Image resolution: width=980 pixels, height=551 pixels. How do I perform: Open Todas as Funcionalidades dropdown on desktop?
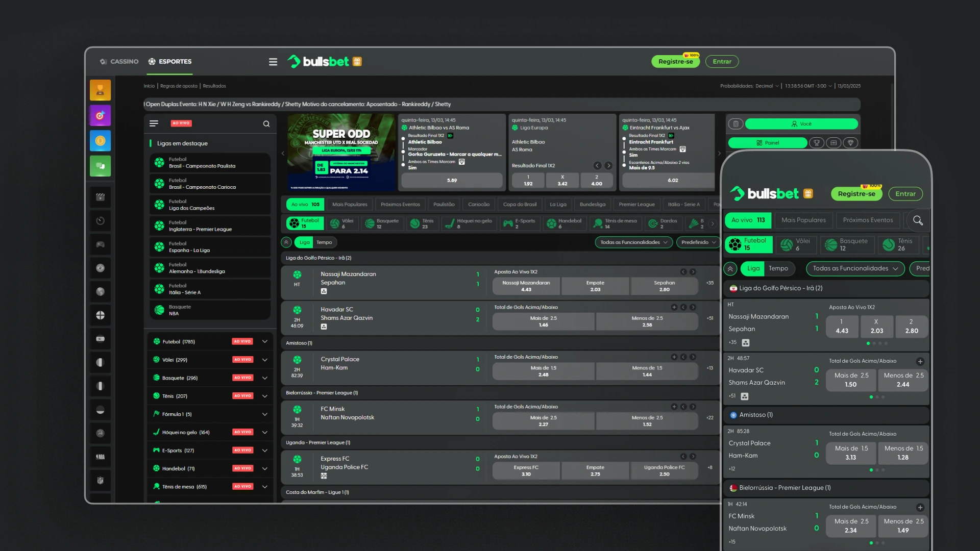(x=633, y=242)
